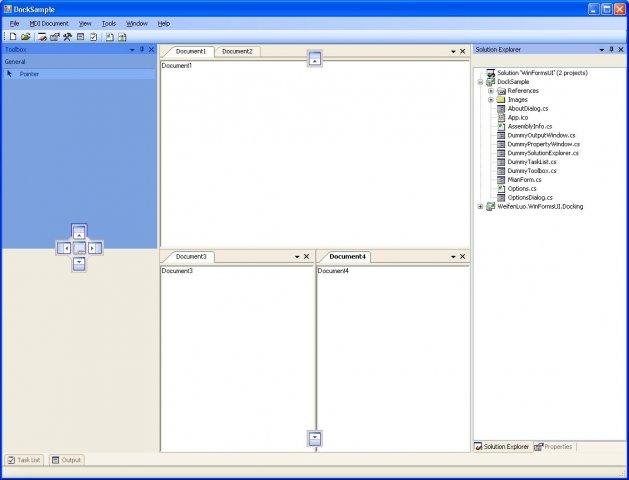
Task: Open window list dropdown in Document4 pane
Action: click(x=453, y=257)
